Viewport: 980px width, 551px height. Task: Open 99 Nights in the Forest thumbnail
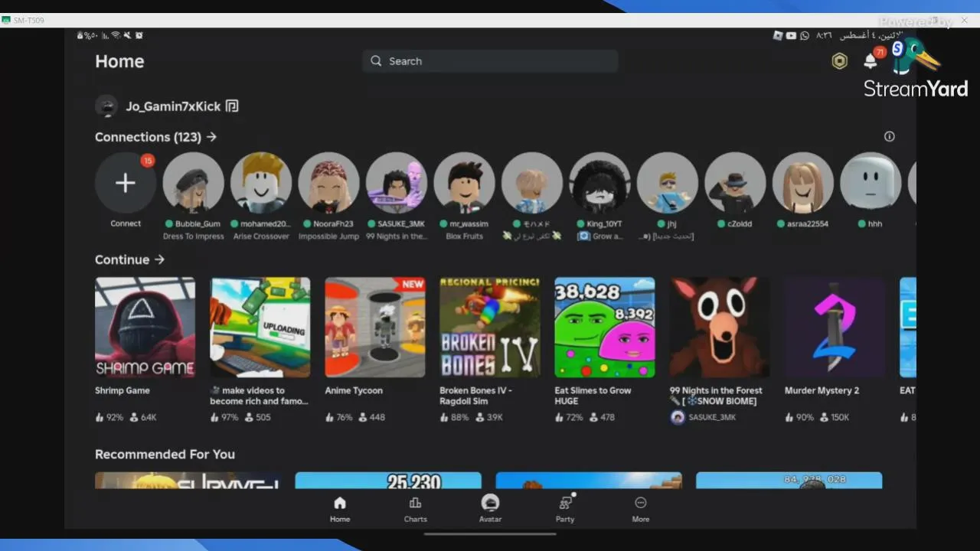[720, 328]
